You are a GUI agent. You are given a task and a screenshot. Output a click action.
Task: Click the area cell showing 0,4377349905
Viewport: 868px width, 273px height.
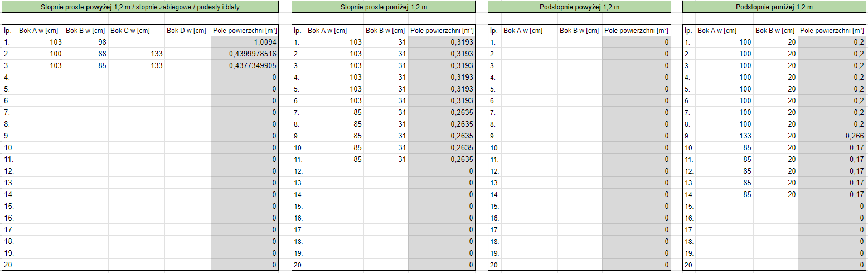coord(245,66)
